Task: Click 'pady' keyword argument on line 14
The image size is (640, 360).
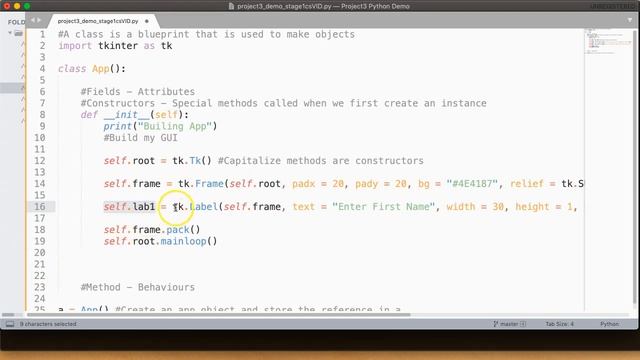Action: pyautogui.click(x=367, y=184)
